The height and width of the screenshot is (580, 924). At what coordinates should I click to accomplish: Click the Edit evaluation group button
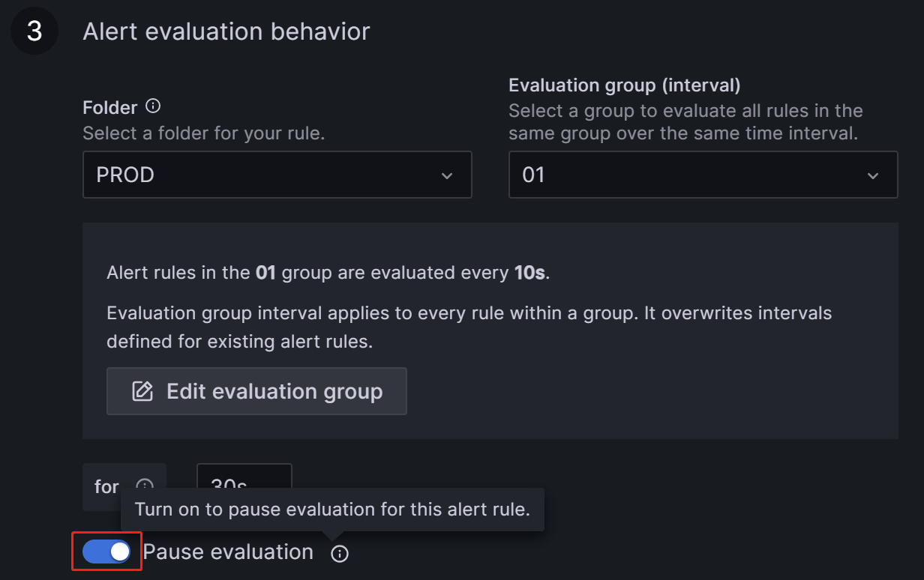click(256, 391)
